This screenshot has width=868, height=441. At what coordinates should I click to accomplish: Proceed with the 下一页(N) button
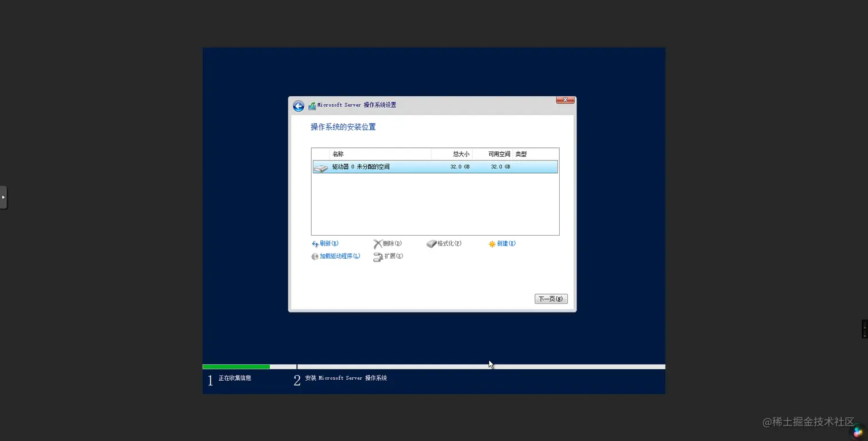tap(551, 299)
